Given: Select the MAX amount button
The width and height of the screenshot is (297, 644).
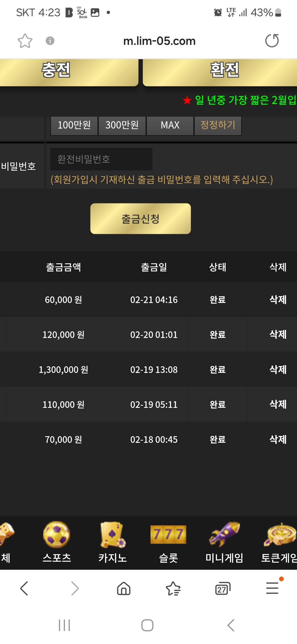Looking at the screenshot, I should (x=170, y=125).
